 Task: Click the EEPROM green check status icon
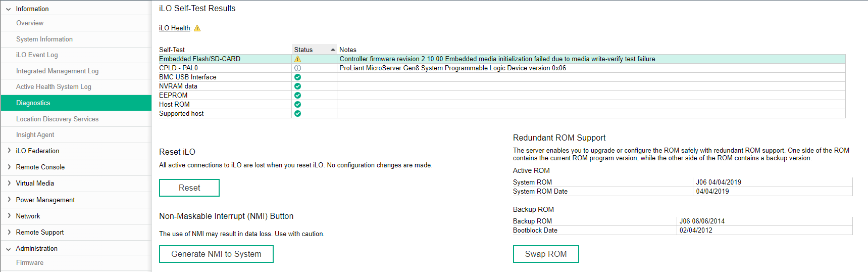coord(297,96)
